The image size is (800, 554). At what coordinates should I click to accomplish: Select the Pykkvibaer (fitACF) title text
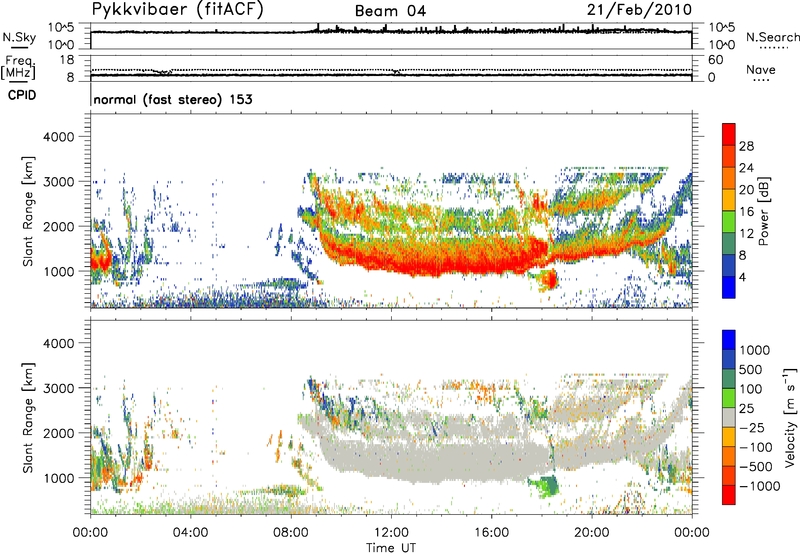[x=178, y=10]
